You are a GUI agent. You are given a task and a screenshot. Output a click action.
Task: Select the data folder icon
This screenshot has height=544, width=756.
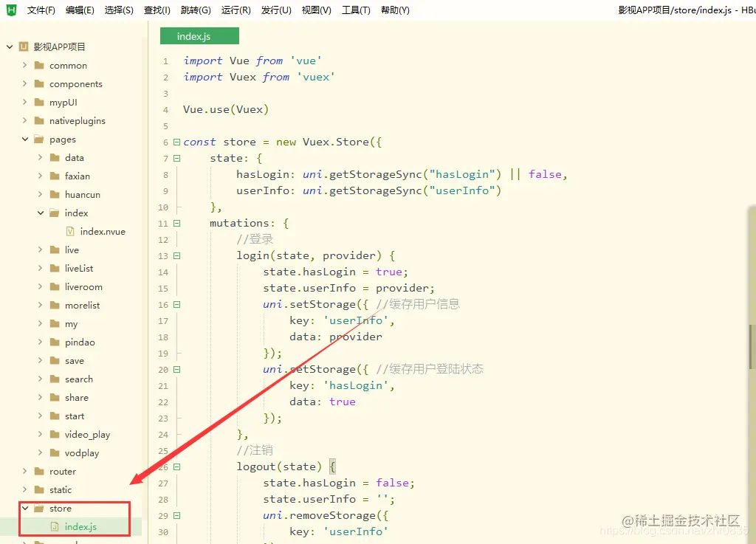click(55, 157)
